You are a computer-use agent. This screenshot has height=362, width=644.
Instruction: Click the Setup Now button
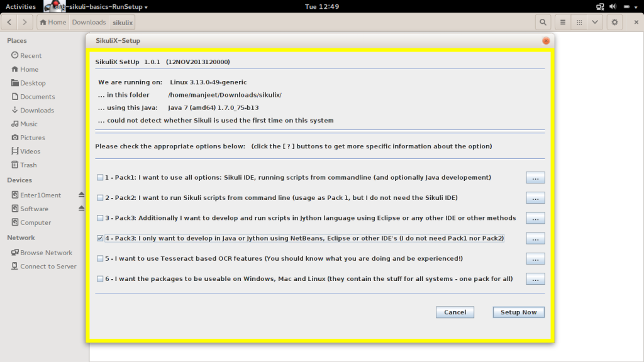(518, 312)
